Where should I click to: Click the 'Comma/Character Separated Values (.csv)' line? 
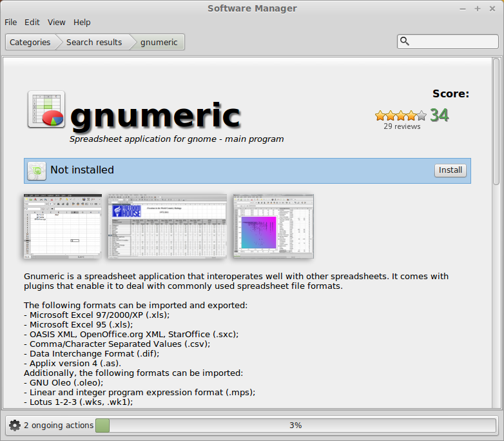pos(117,344)
